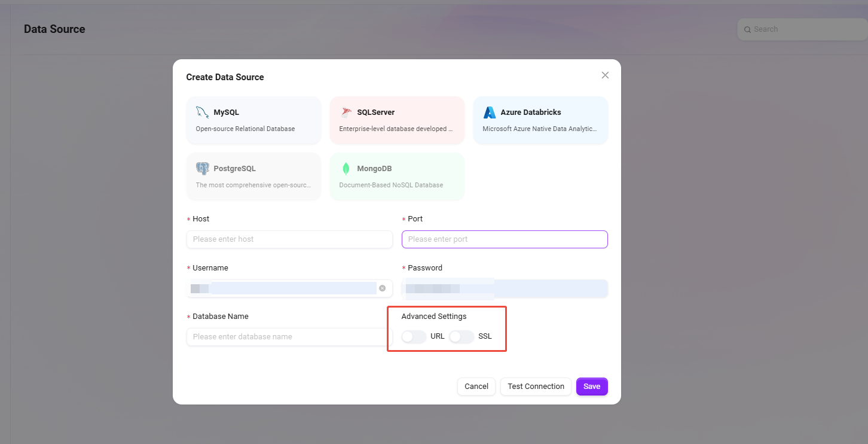Click the Azure Databricks logo icon
868x444 pixels.
490,112
